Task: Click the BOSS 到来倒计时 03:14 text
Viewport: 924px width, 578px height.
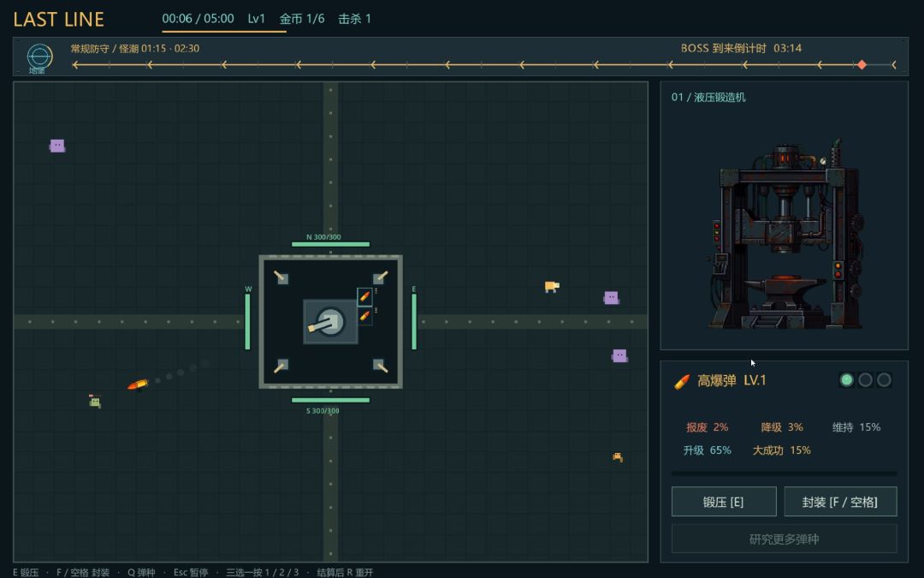Action: [741, 48]
